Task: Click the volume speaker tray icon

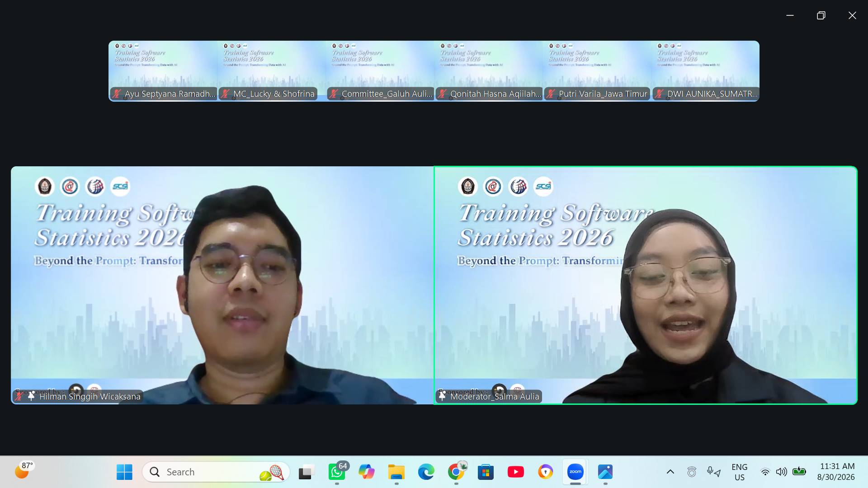Action: [x=781, y=472]
